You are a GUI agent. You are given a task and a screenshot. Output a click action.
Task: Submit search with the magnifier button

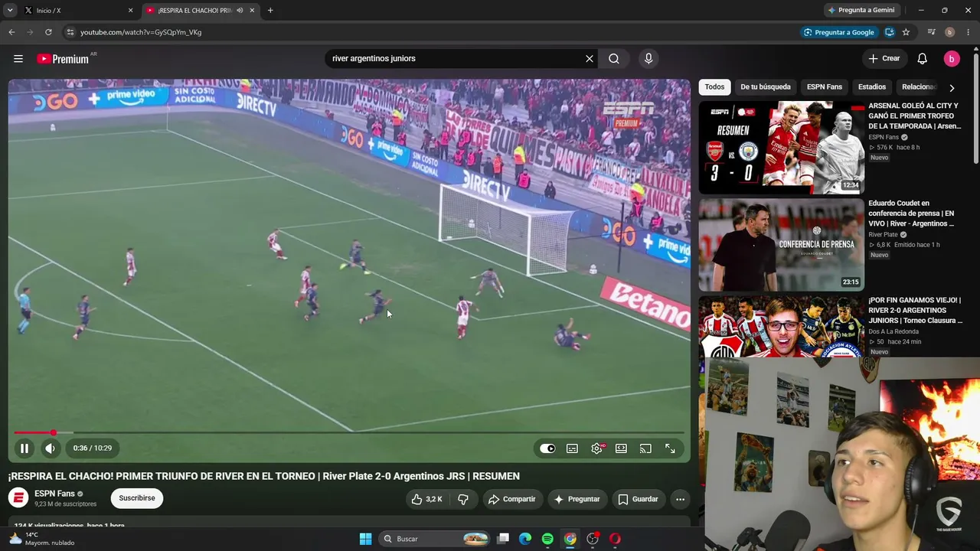[x=614, y=59]
